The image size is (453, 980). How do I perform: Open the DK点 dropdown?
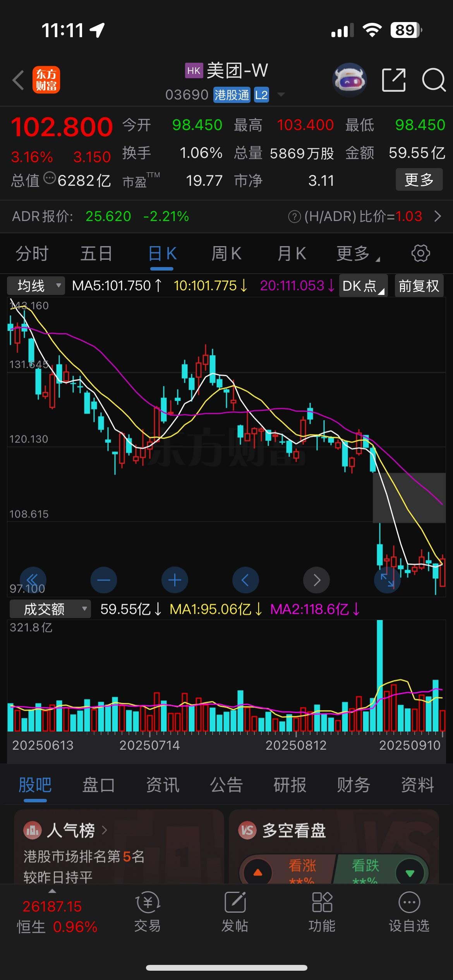[x=363, y=286]
